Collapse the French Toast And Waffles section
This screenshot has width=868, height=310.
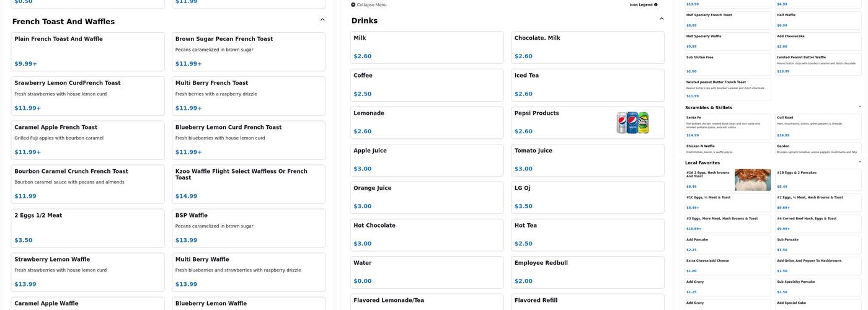click(x=322, y=20)
